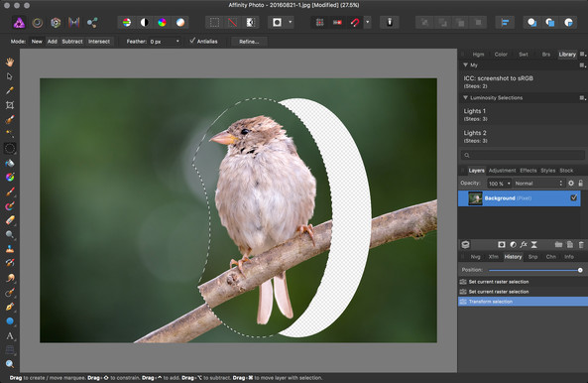Open layer effects fx icon

(x=524, y=244)
